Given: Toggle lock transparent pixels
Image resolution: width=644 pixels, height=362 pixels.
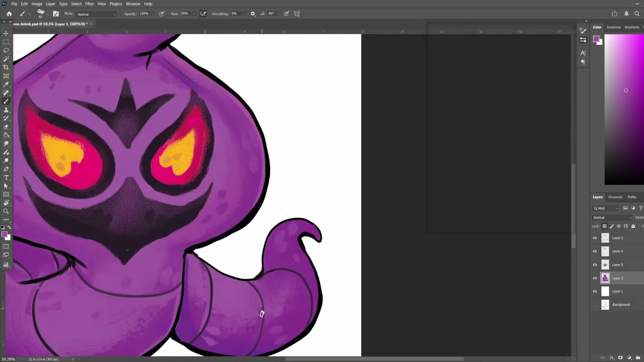Looking at the screenshot, I should point(605,226).
